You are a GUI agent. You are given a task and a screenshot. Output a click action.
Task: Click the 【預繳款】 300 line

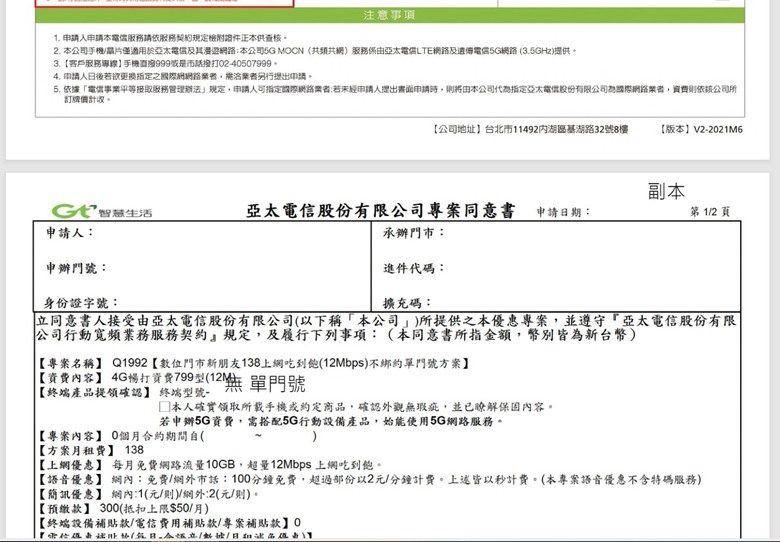point(123,509)
